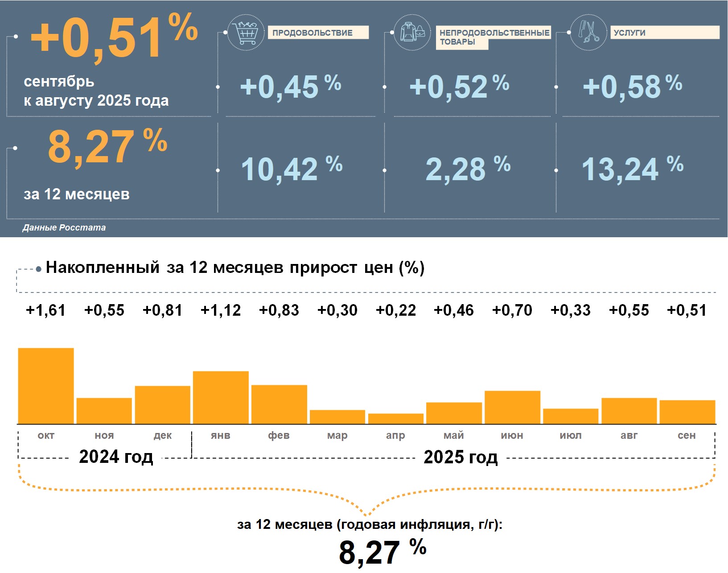
Task: Click the shortest bar for April
Action: tap(396, 419)
